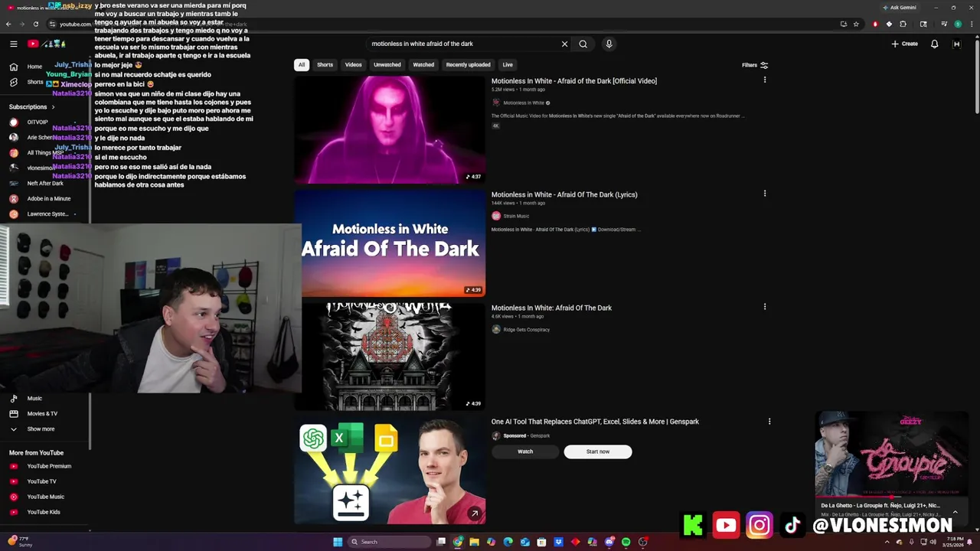Open Music in the sidebar
980x551 pixels.
[34, 398]
